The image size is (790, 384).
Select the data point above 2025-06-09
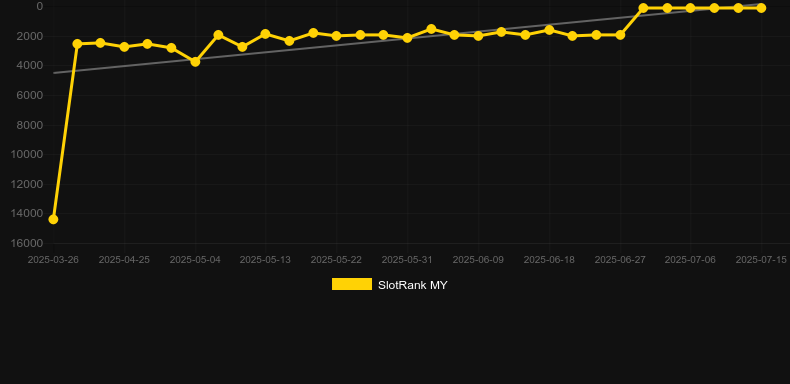479,36
